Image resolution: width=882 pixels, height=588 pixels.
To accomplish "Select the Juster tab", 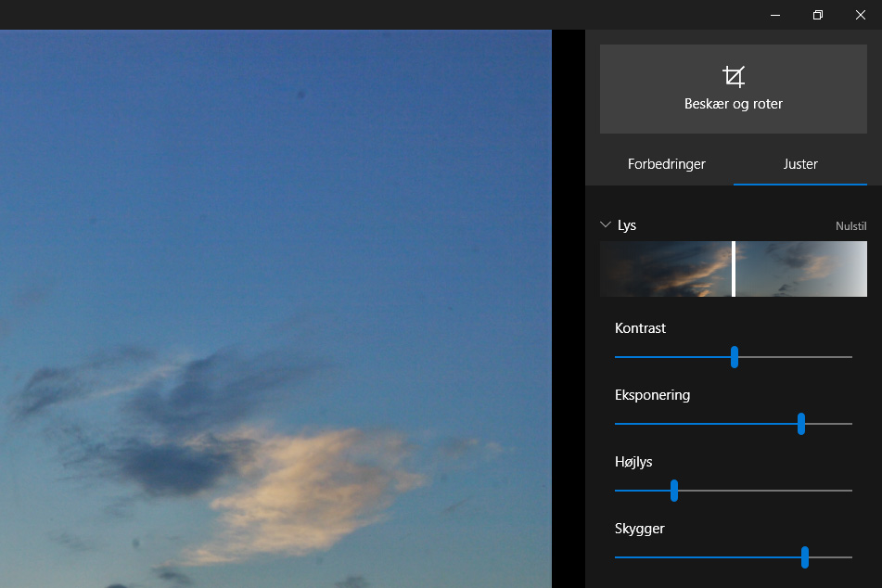I will (x=799, y=164).
